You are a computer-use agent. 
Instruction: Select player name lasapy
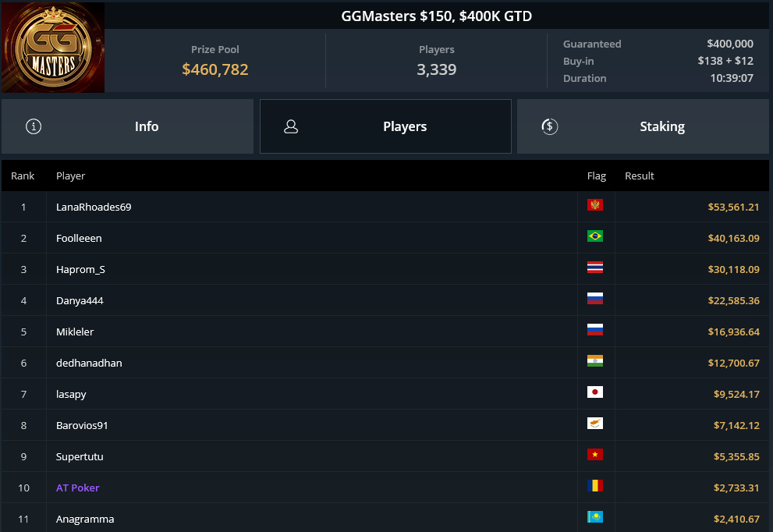tap(71, 395)
